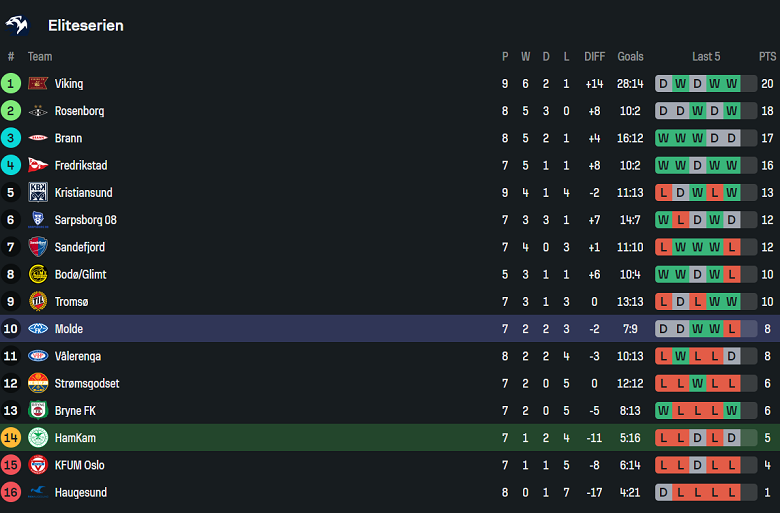
Task: Click the Rosenborg club badge
Action: coord(38,111)
